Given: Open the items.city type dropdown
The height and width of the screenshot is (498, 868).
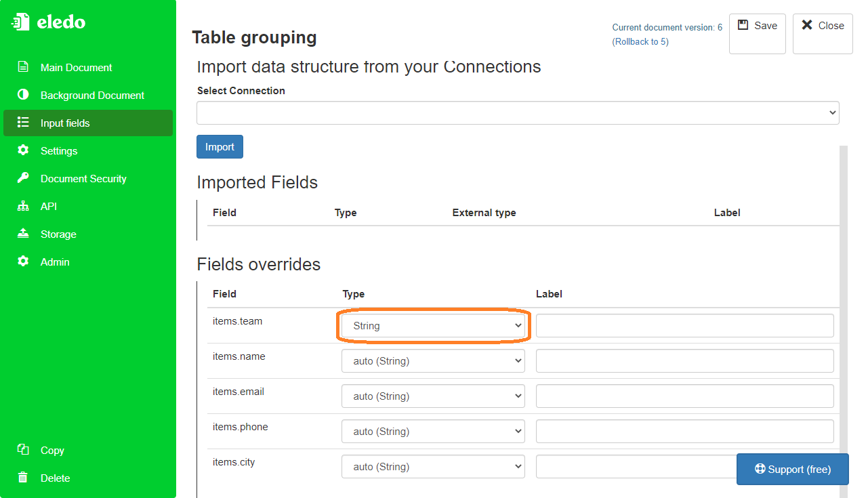Looking at the screenshot, I should click(x=433, y=466).
